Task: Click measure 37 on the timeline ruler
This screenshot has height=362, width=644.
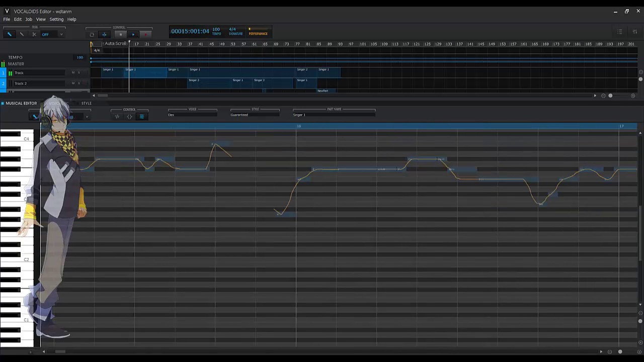Action: tap(190, 44)
